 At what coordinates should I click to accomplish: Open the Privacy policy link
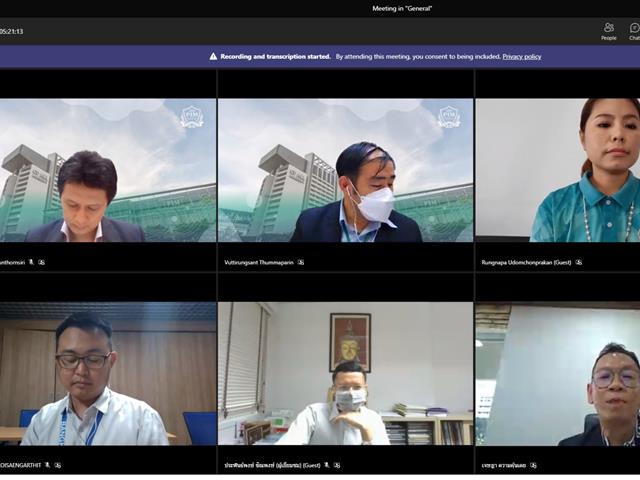pyautogui.click(x=522, y=57)
